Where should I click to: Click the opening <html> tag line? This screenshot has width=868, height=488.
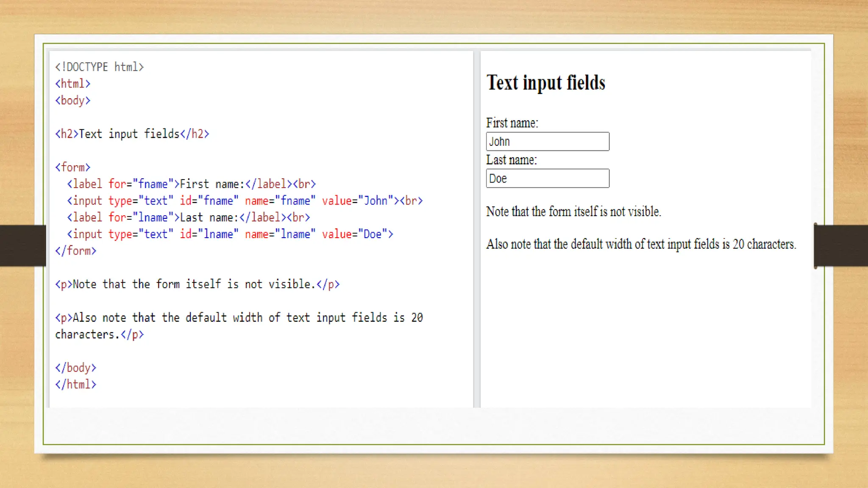72,83
